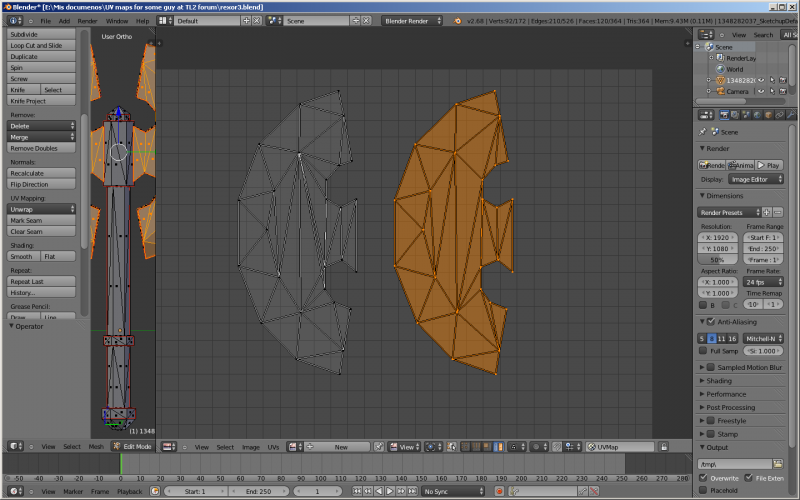The height and width of the screenshot is (500, 800).
Task: Open the output folder browser icon
Action: pos(778,464)
